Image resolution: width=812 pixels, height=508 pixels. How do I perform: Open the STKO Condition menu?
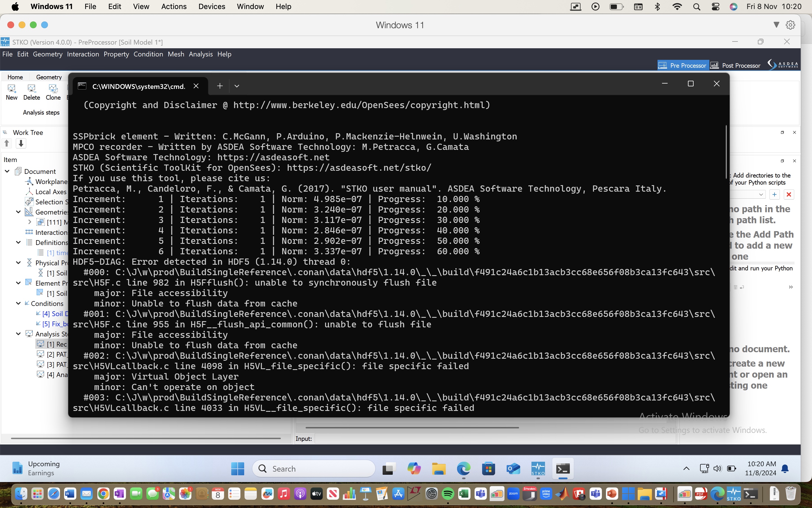coord(148,54)
